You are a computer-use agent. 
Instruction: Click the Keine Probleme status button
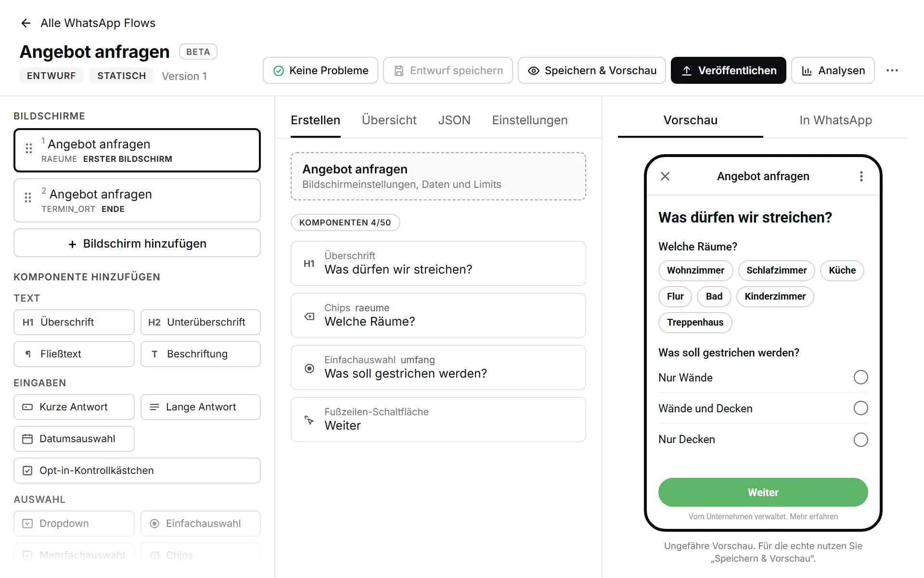321,70
